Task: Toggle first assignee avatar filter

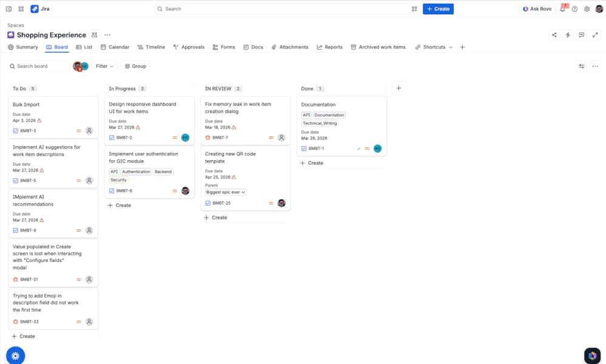Action: tap(77, 66)
